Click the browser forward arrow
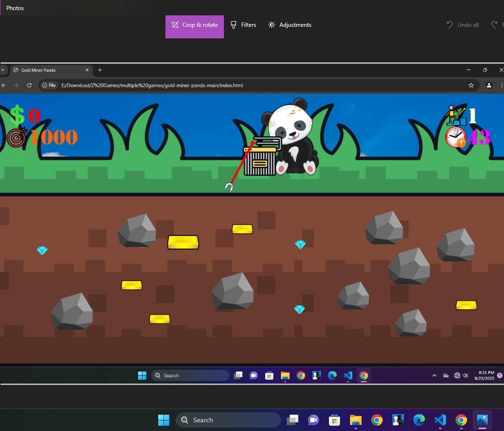504x431 pixels. click(x=16, y=85)
